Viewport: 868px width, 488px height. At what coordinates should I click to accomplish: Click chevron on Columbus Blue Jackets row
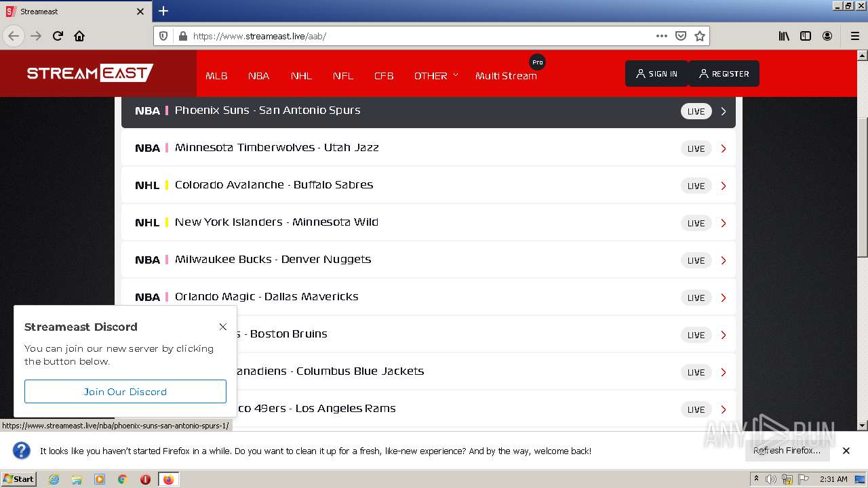click(724, 372)
